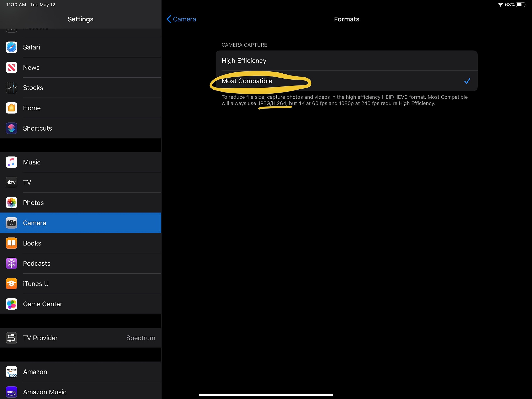
Task: Tap the Music note icon
Action: click(11, 162)
